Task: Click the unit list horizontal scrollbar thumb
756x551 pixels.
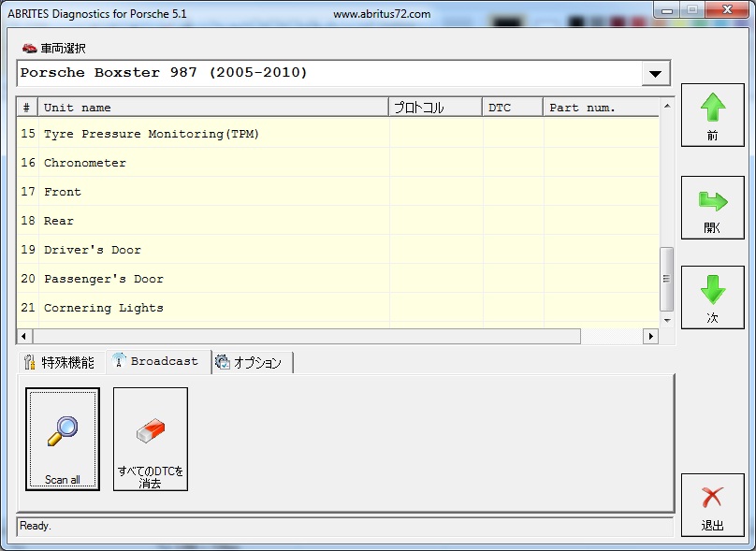Action: click(x=306, y=336)
